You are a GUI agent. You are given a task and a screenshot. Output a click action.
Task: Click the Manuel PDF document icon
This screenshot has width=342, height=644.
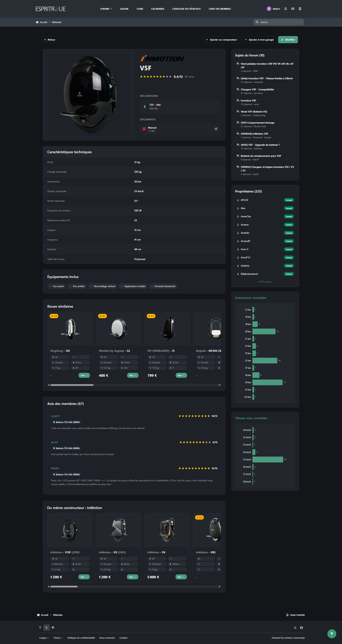[x=144, y=129]
